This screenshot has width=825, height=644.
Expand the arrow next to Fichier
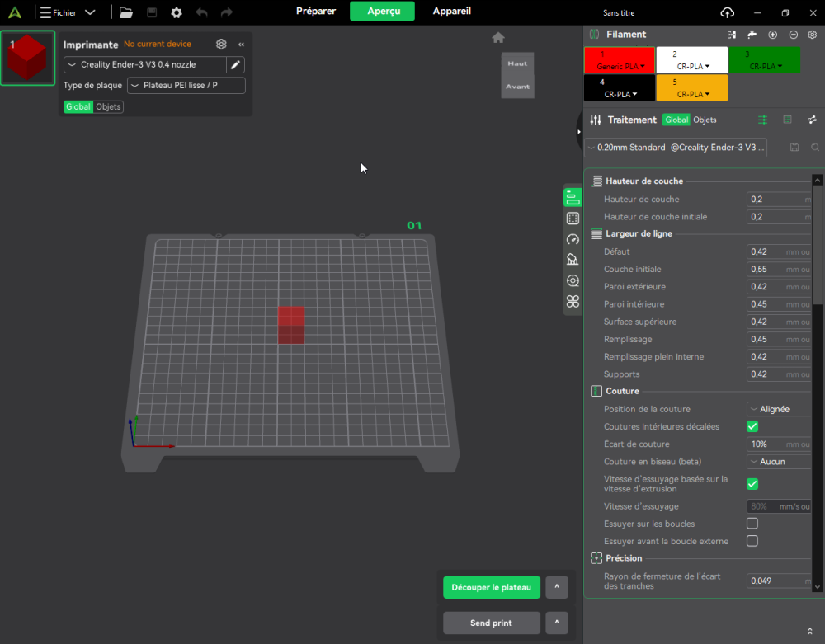[90, 12]
